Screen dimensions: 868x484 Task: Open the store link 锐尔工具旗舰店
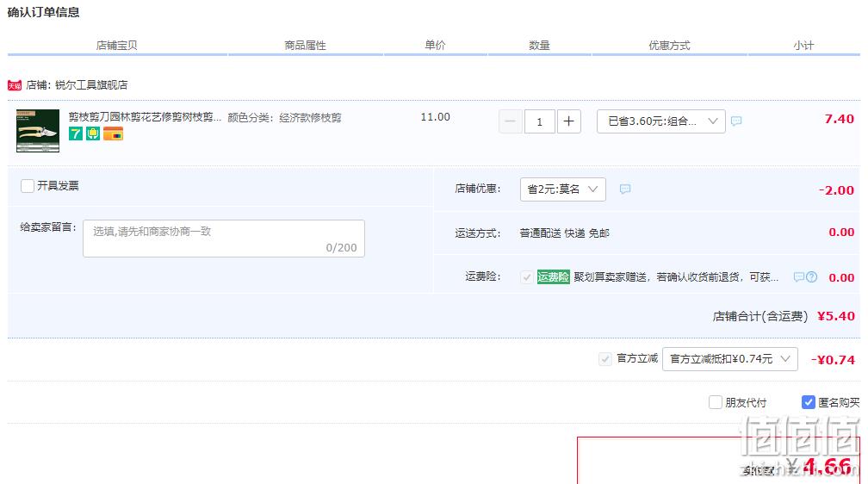click(91, 84)
